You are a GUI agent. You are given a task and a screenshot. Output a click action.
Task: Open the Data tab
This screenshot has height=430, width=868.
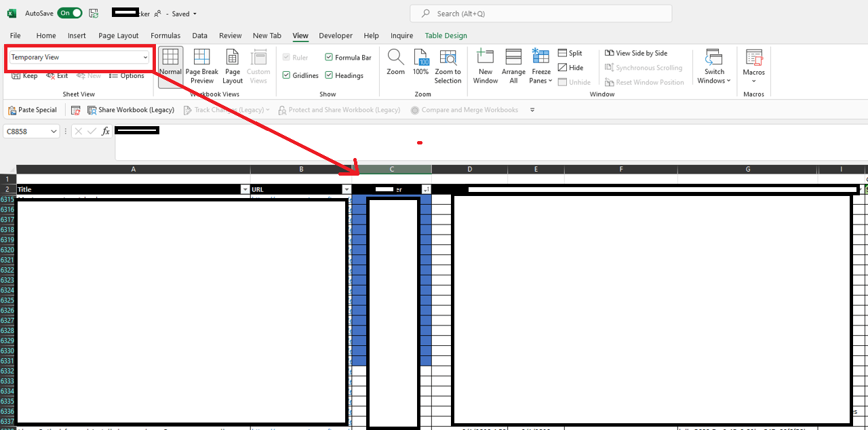199,36
